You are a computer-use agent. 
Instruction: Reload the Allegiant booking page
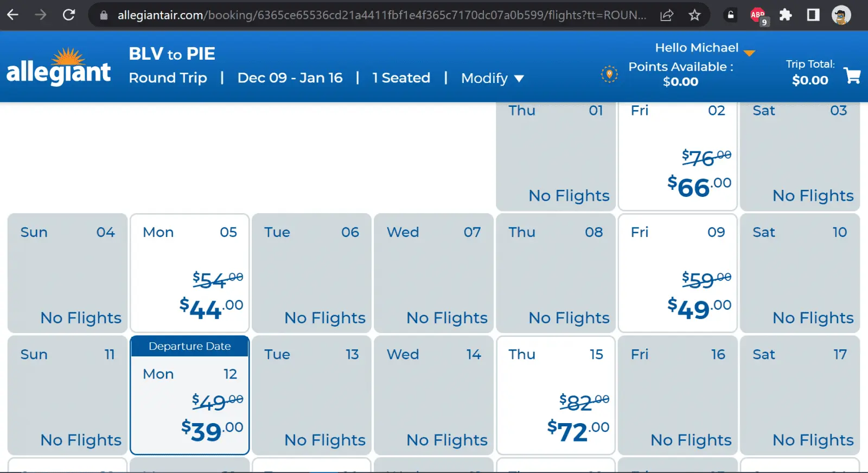click(69, 15)
